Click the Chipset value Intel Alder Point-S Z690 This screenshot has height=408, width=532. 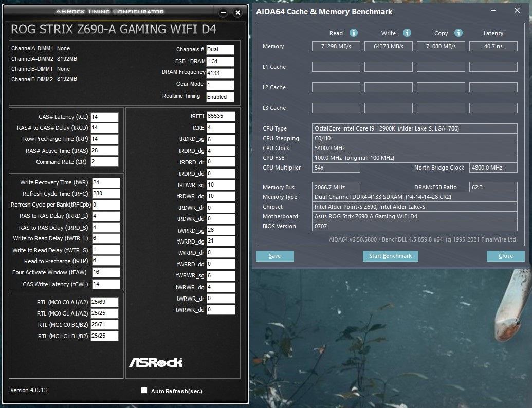tap(415, 207)
